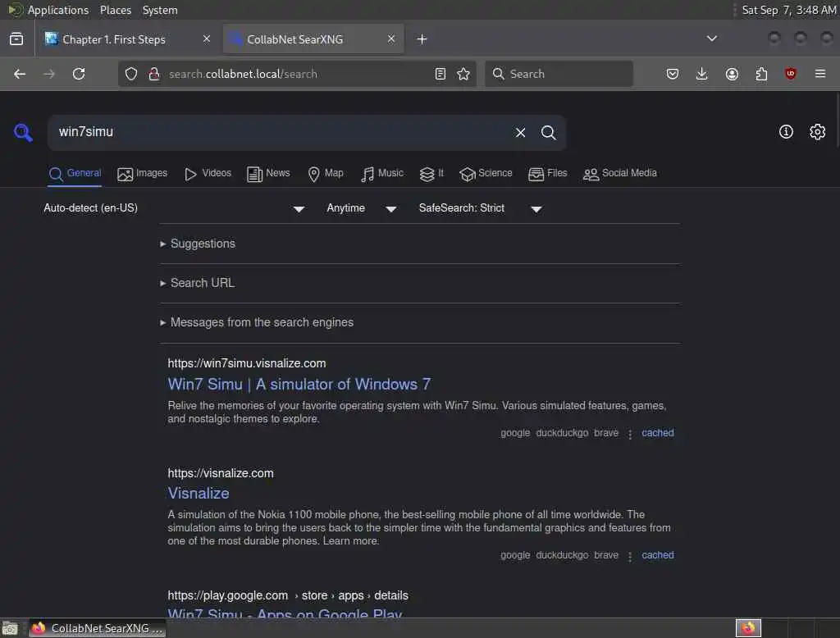Show desktop via bottom-panel icon
840x638 pixels.
point(10,628)
